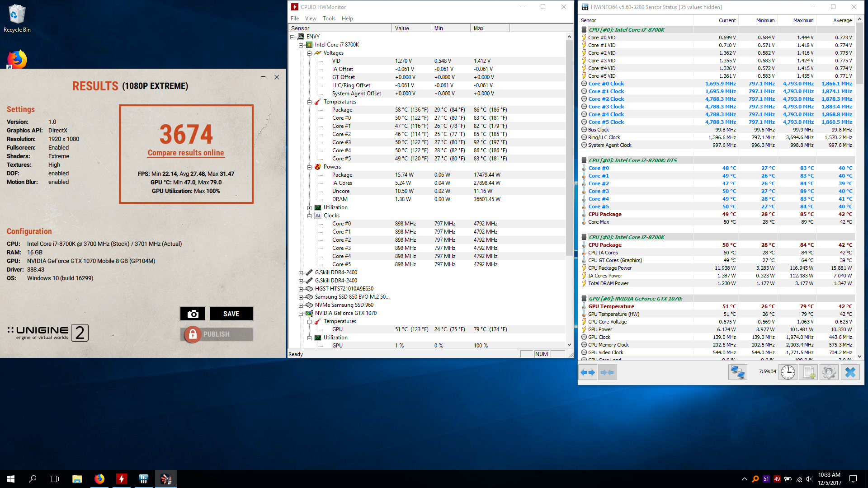Click the NVIDIA GeForce GTX 1070 card icon

309,313
